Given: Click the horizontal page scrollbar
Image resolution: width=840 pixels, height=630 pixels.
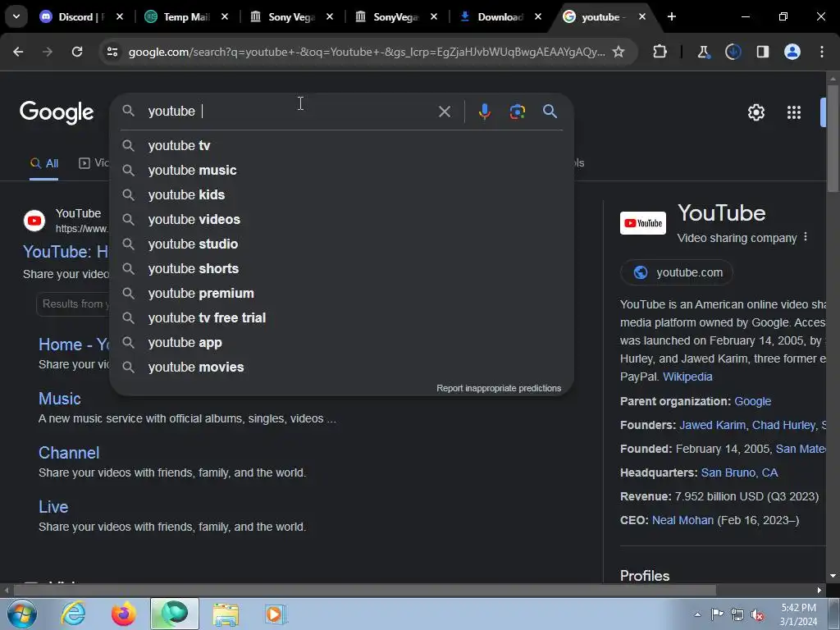Looking at the screenshot, I should click(364, 590).
